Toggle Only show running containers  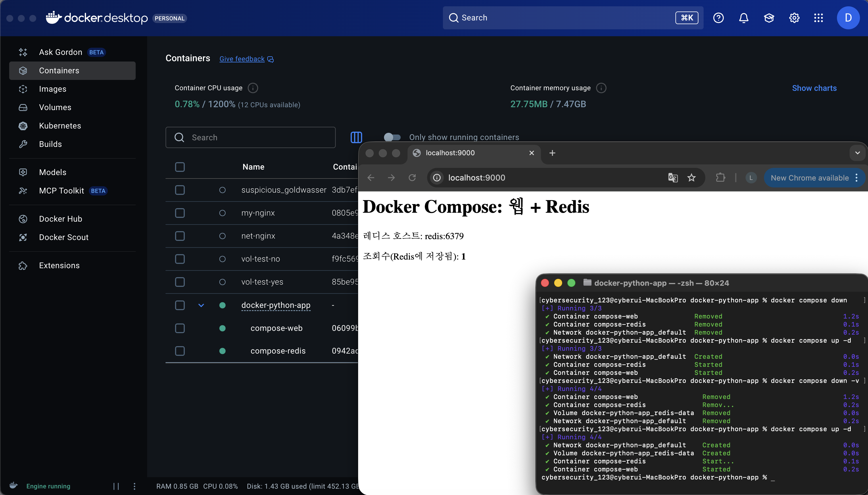click(392, 137)
